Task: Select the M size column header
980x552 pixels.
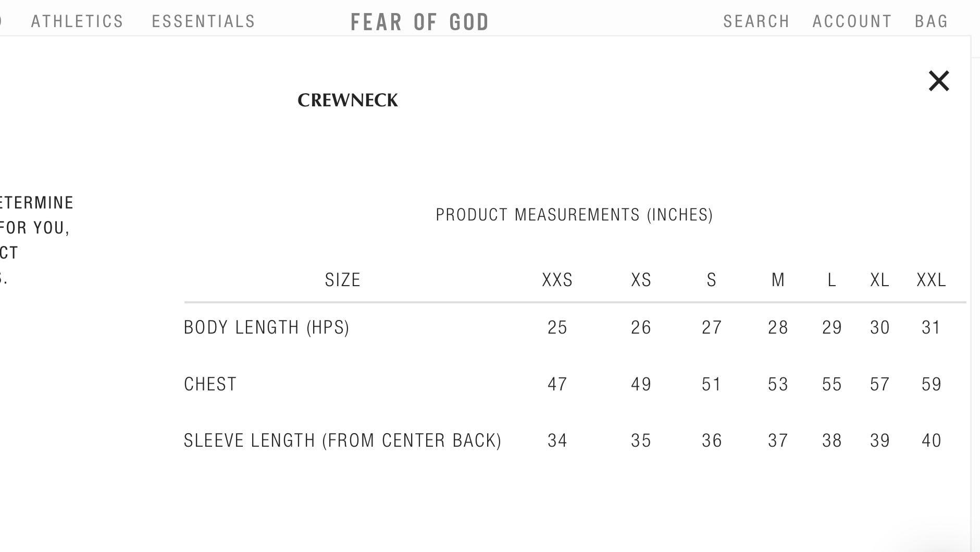Action: pos(778,280)
